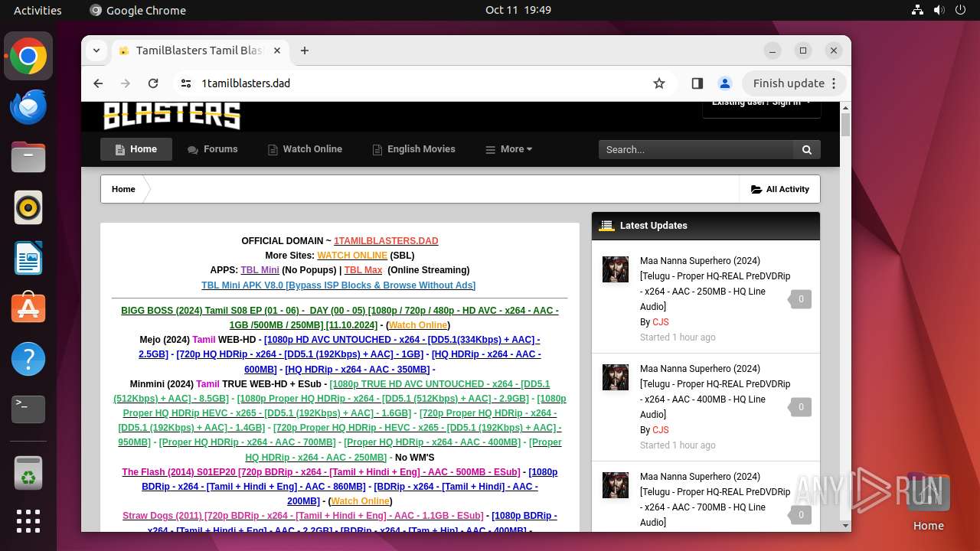Screen dimensions: 980x551
Task: Open English Movies navigation item
Action: [413, 149]
